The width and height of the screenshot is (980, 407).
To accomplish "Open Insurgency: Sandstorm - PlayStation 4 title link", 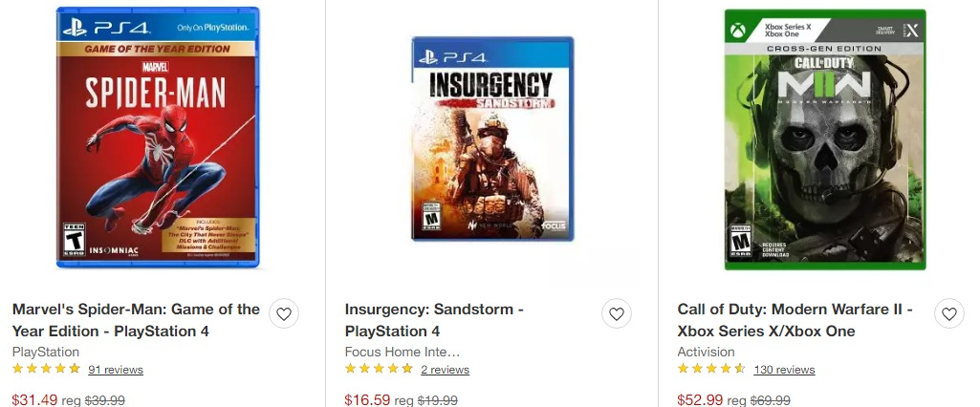I will pyautogui.click(x=434, y=320).
